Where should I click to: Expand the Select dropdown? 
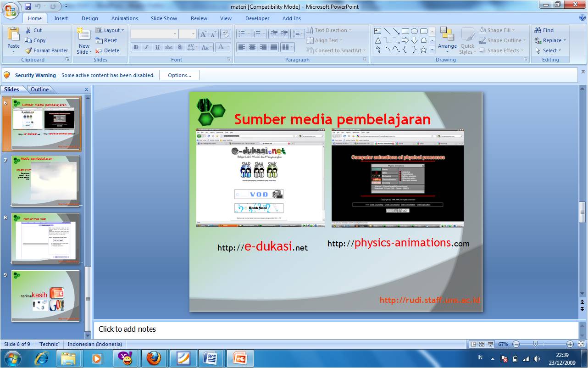(547, 50)
